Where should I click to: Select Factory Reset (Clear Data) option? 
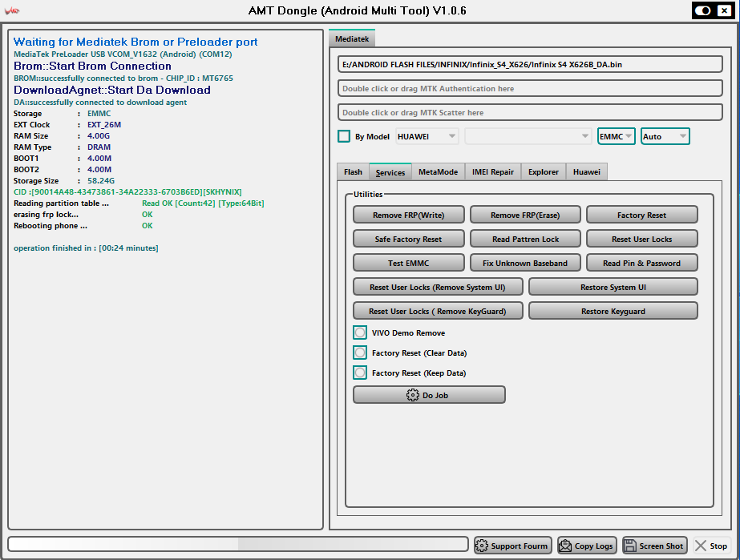[x=360, y=353]
